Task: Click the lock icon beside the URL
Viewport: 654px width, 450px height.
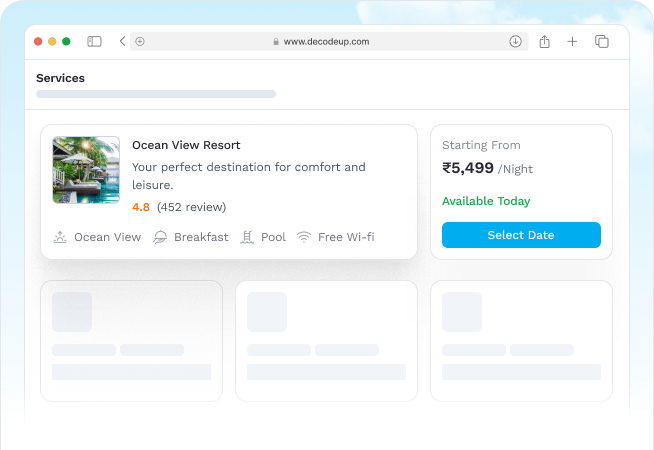Action: 276,42
